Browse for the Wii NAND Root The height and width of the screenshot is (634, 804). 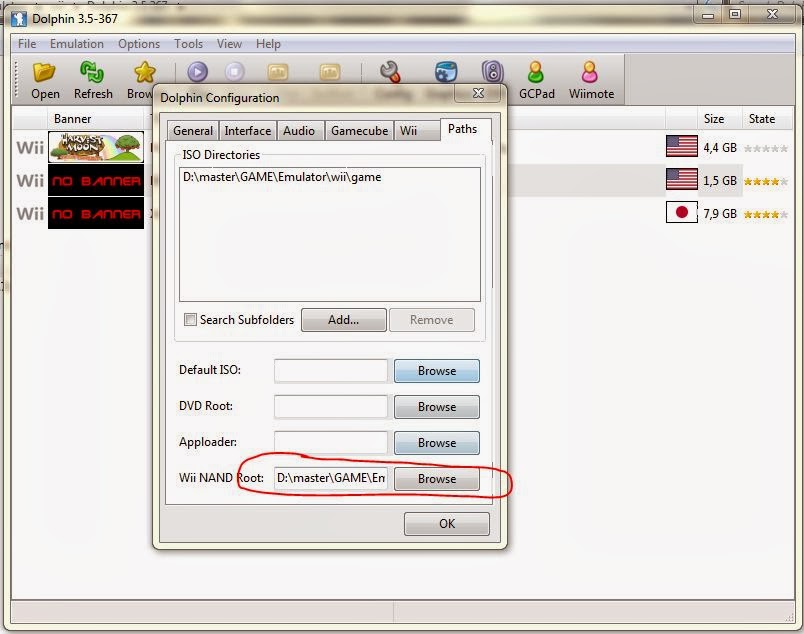click(437, 479)
